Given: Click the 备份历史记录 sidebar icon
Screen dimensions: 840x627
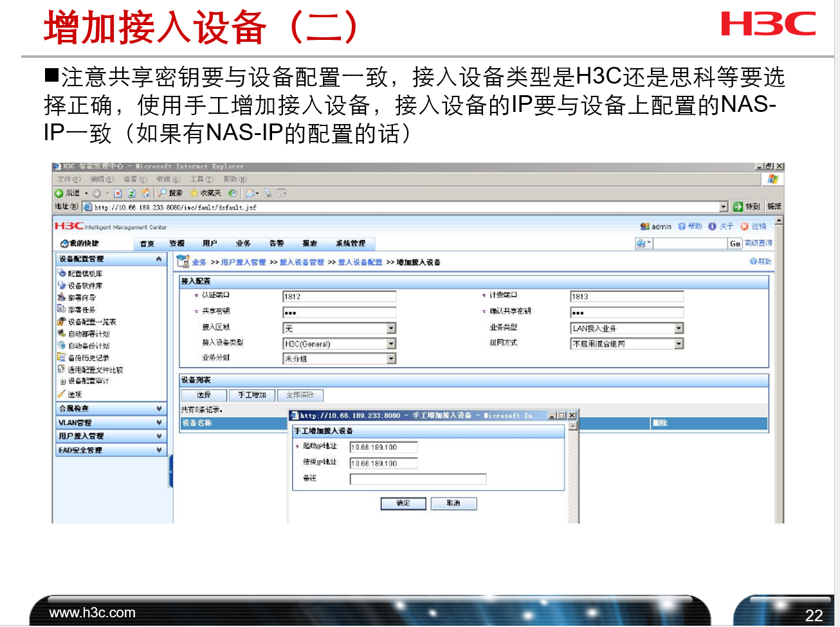Looking at the screenshot, I should [62, 357].
